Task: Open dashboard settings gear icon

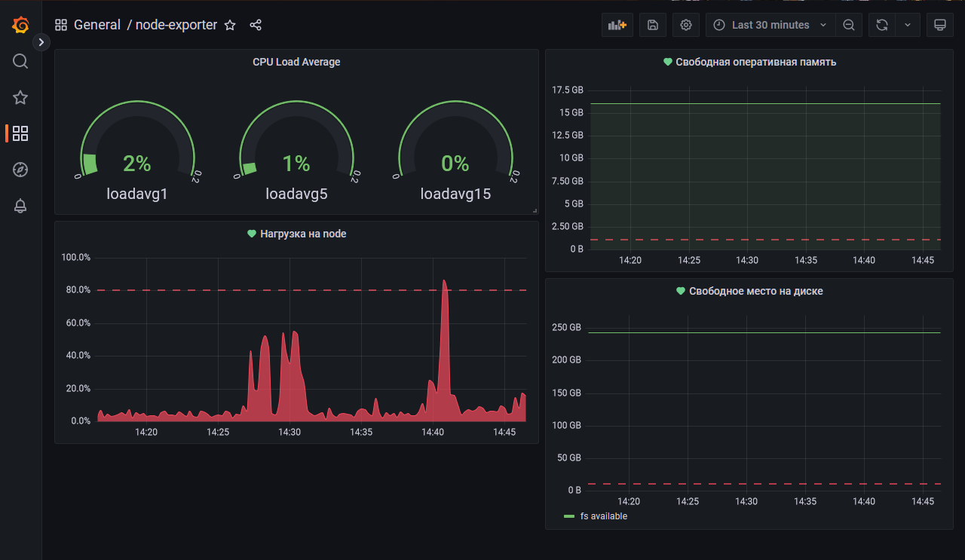Action: (685, 25)
